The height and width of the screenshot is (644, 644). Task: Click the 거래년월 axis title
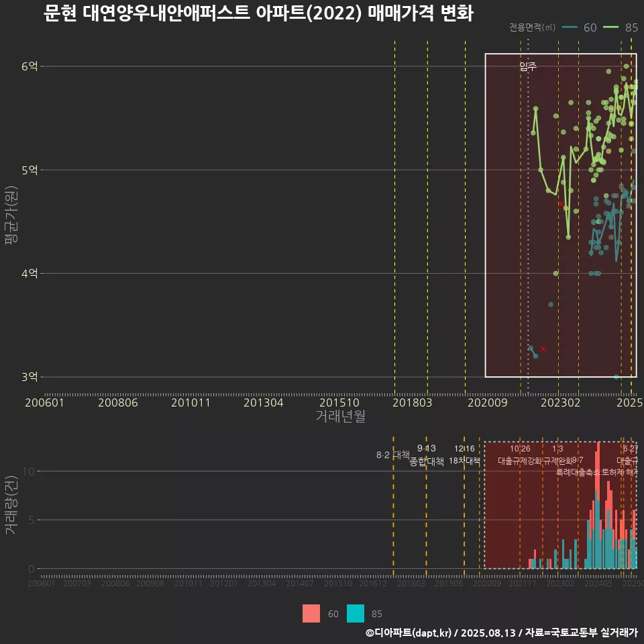(341, 416)
